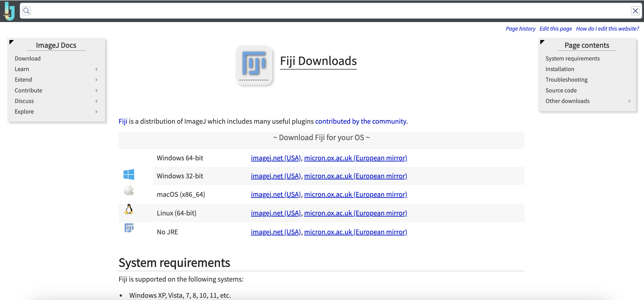Open the Download sidebar item
Viewport: 644px width, 300px height.
27,58
